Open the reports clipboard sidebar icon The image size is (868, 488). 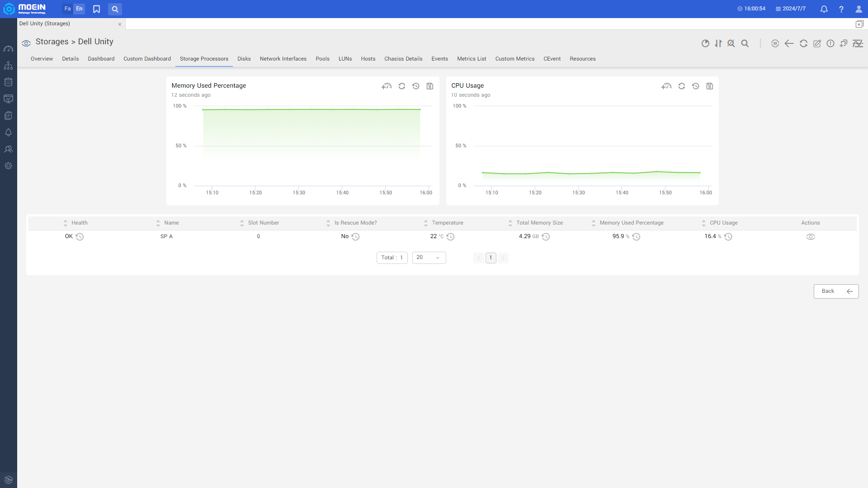[8, 116]
